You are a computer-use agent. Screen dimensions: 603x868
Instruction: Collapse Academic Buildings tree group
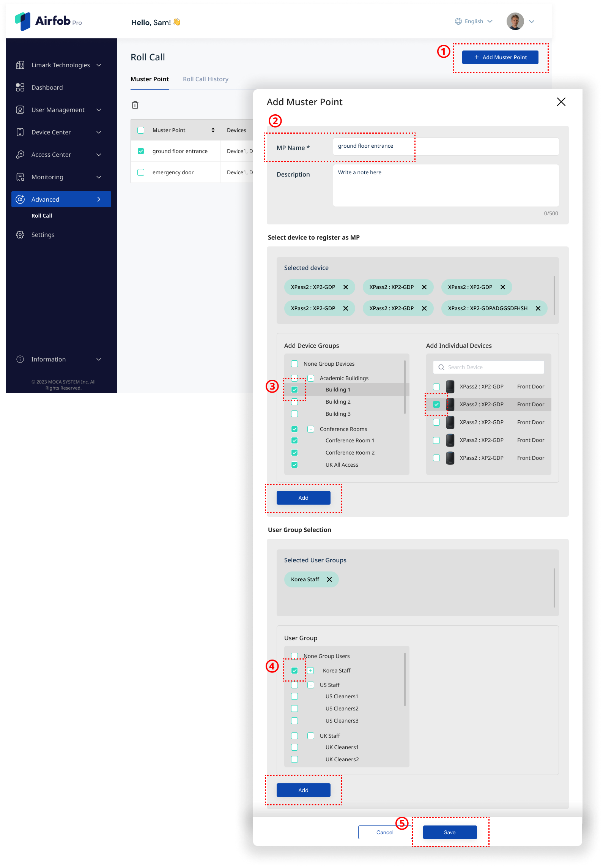click(311, 378)
